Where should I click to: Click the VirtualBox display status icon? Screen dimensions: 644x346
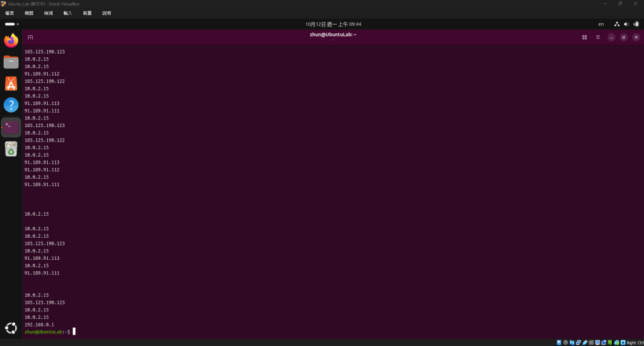coord(597,342)
